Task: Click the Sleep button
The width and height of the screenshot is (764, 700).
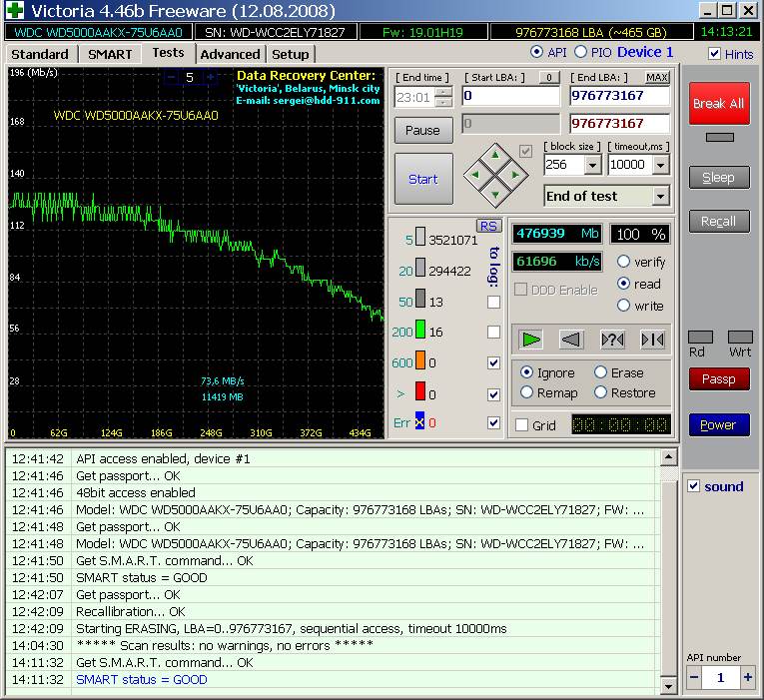Action: tap(719, 178)
